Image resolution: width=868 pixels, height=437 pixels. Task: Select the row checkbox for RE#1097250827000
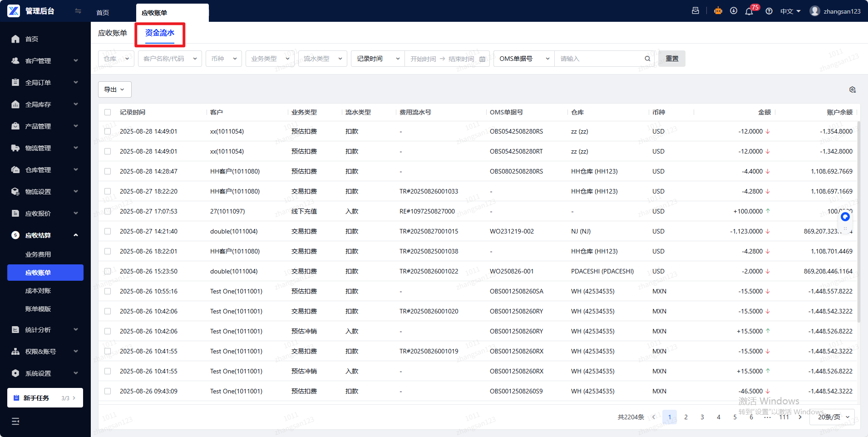[x=108, y=211]
